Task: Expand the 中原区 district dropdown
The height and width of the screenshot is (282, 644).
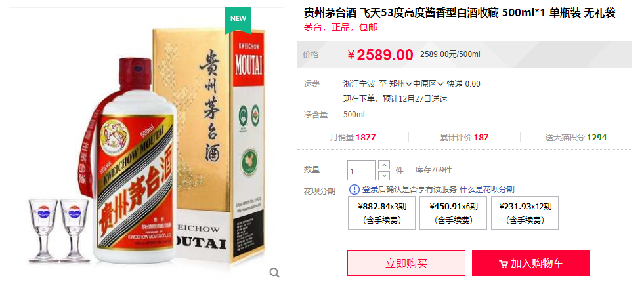Action: (x=428, y=84)
